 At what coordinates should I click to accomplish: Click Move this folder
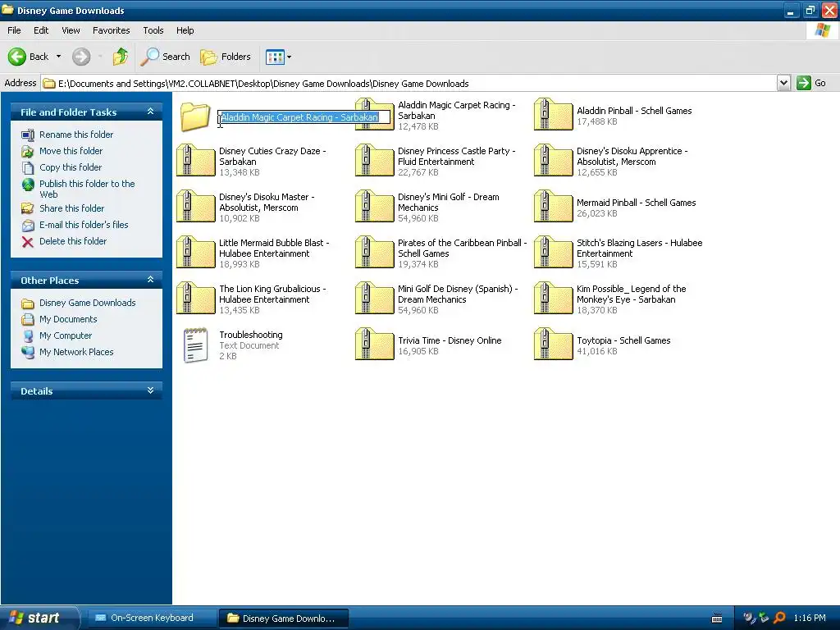point(71,151)
